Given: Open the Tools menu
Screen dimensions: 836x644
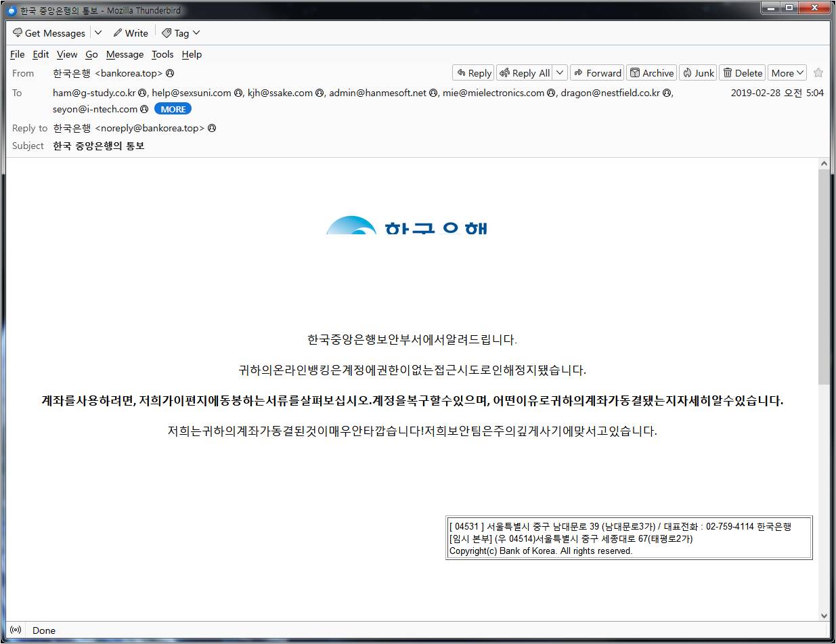Looking at the screenshot, I should tap(162, 54).
